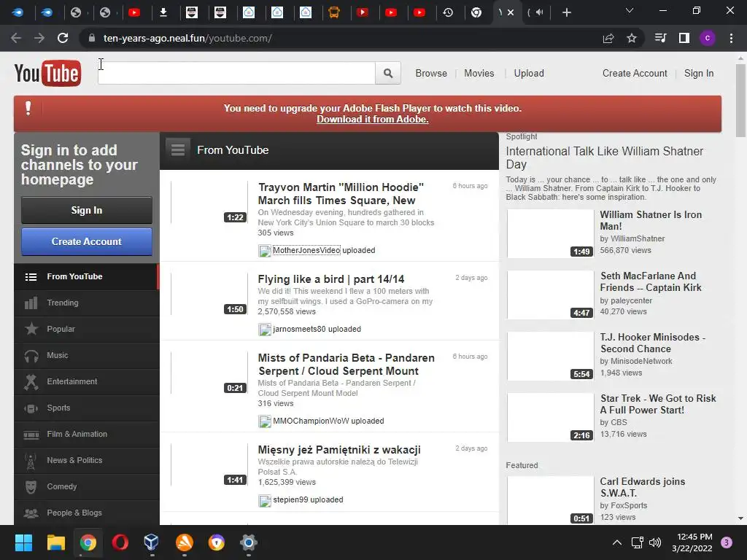Image resolution: width=747 pixels, height=560 pixels.
Task: Click the address bar URL
Action: pos(187,38)
